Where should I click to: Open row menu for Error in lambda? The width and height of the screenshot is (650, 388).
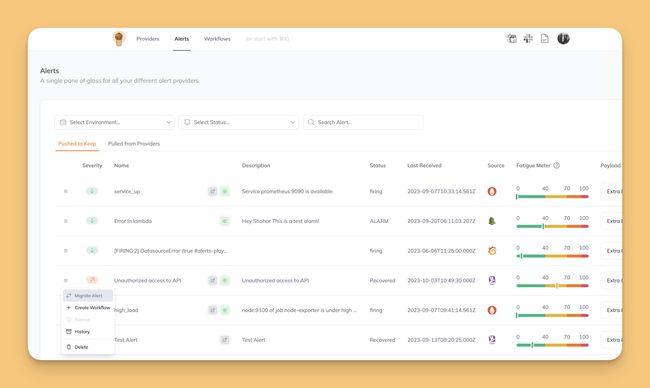tap(65, 221)
